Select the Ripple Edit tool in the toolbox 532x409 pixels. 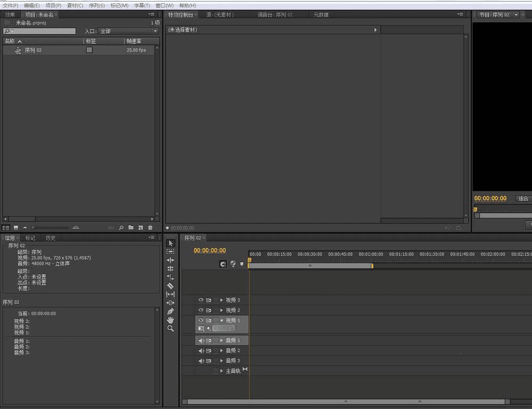click(170, 260)
